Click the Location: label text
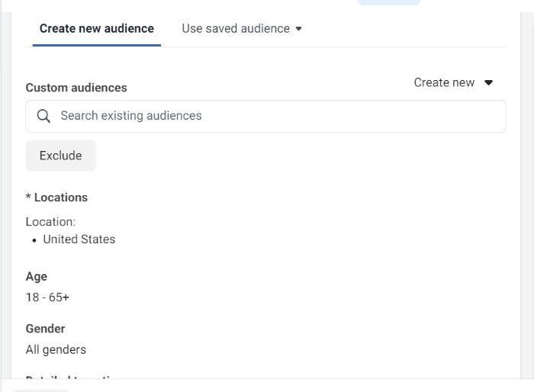534x392 pixels. (50, 222)
